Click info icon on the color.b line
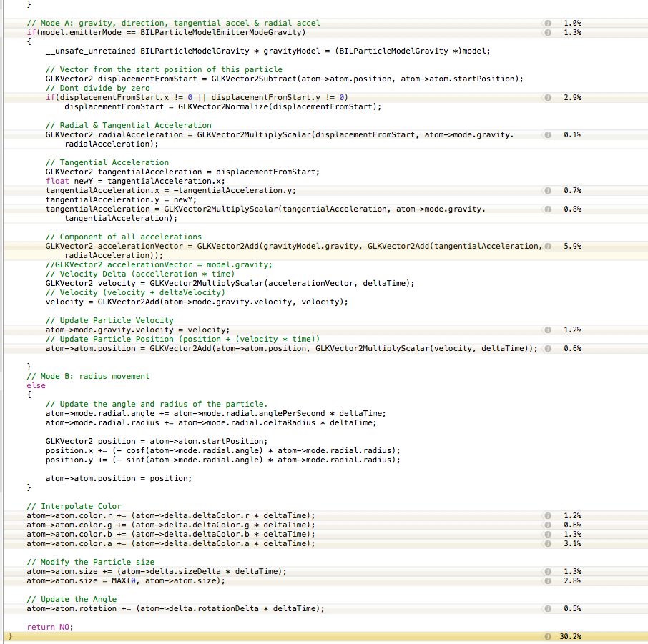Viewport: 648px width, 644px height. (x=547, y=535)
